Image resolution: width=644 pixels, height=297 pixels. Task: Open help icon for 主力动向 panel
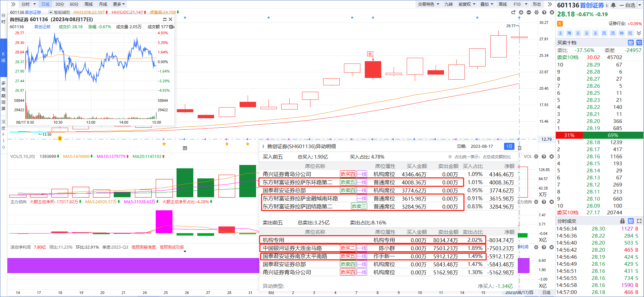544,202
